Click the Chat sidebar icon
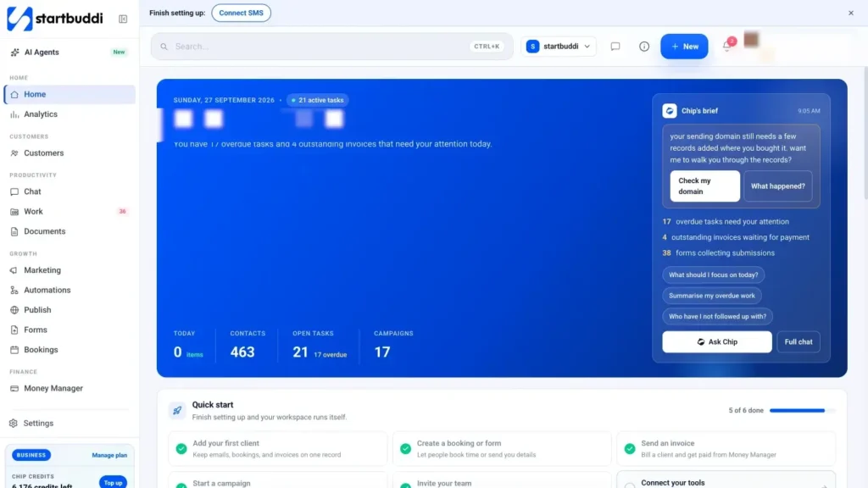868x488 pixels. coord(14,191)
